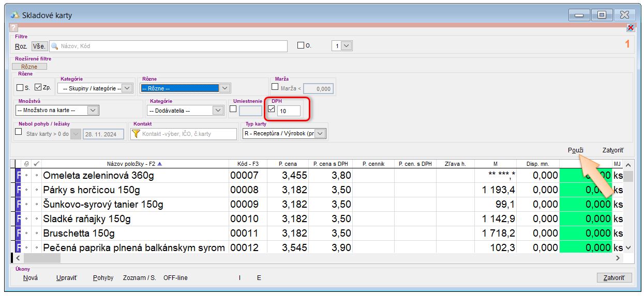Click the Upraviť button
Screen dimensions: 644x296
click(x=66, y=278)
